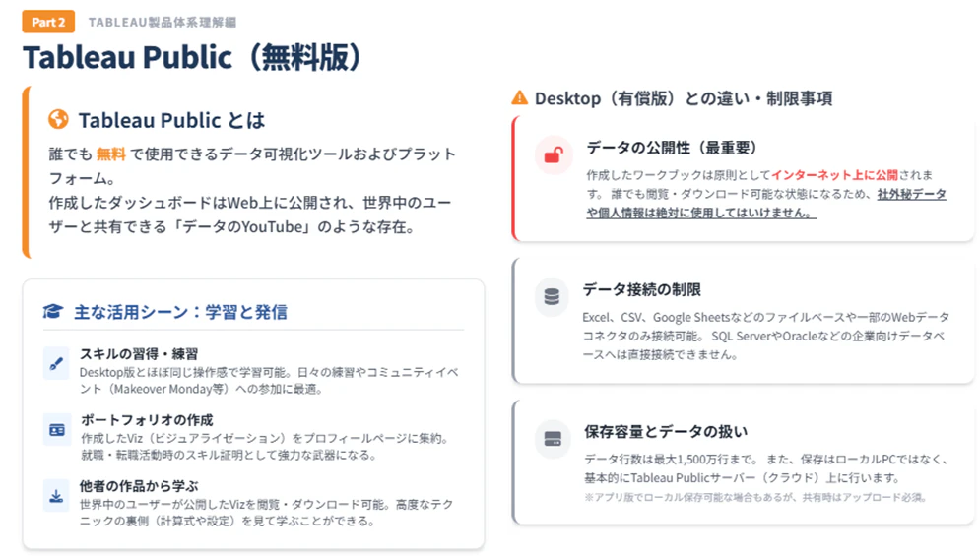Click the Tableau Public とは heading
The height and width of the screenshot is (556, 980).
tap(172, 120)
